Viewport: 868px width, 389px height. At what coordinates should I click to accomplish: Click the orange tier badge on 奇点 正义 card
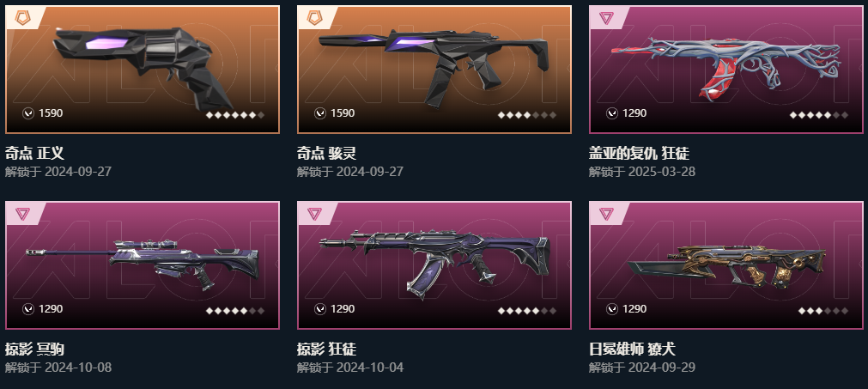click(x=22, y=18)
